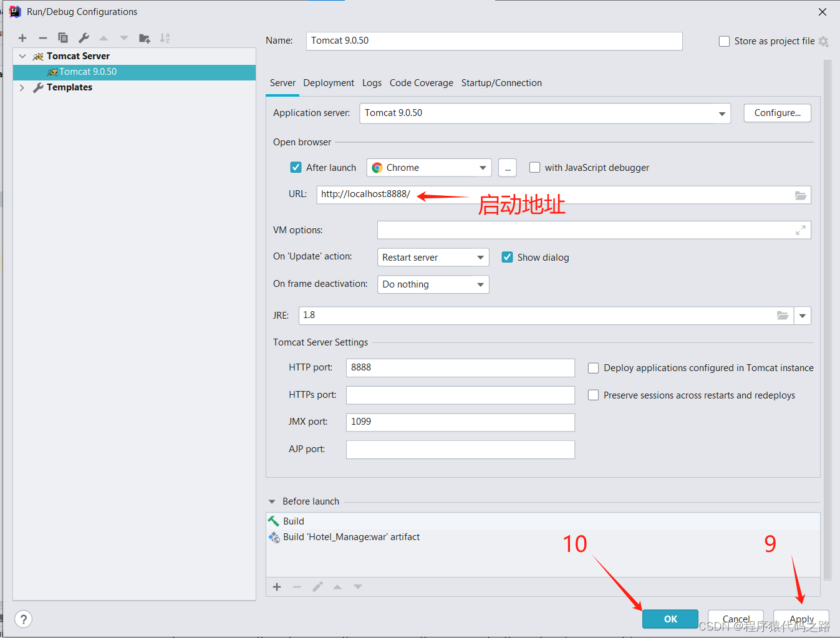840x638 pixels.
Task: Open the Chrome browser dropdown
Action: pyautogui.click(x=429, y=168)
